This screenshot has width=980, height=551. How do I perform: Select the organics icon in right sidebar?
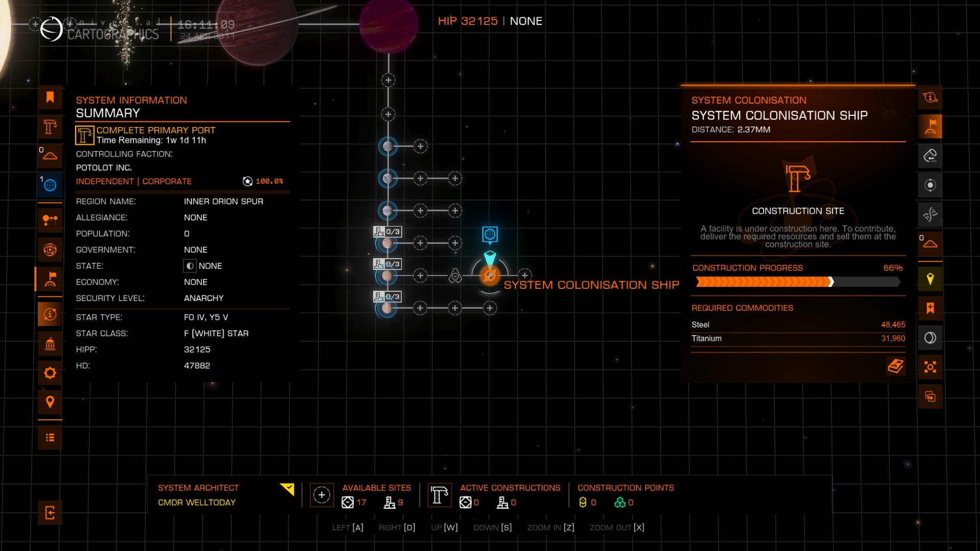tap(930, 214)
